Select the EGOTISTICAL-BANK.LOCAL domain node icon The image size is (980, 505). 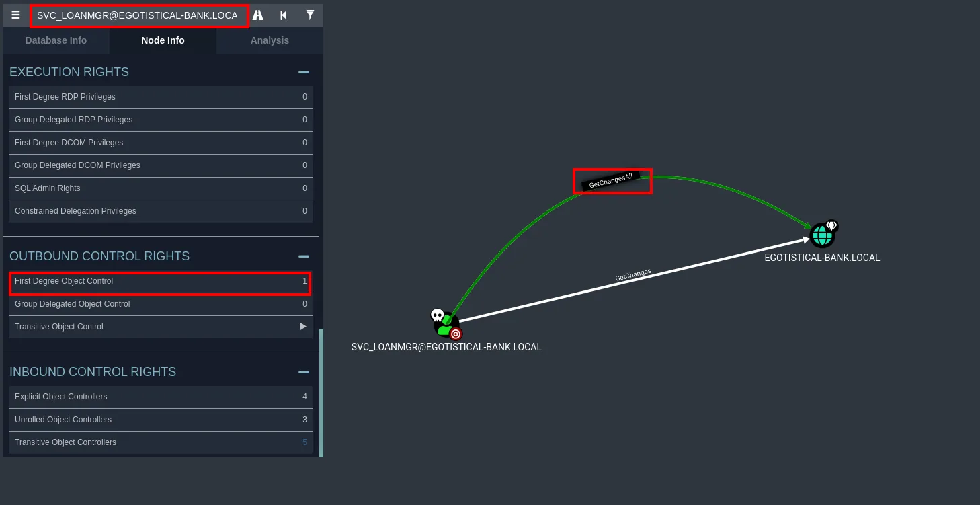coord(823,235)
